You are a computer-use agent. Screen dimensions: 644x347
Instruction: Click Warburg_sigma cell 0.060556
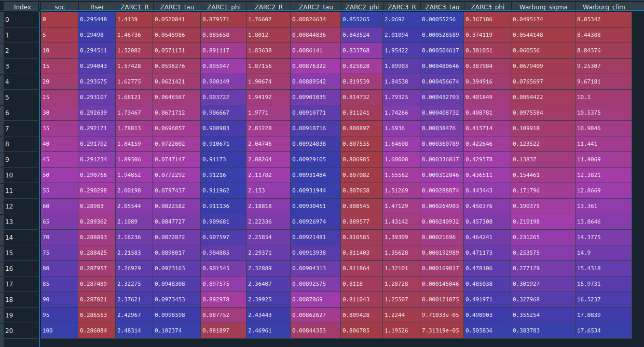tap(543, 51)
